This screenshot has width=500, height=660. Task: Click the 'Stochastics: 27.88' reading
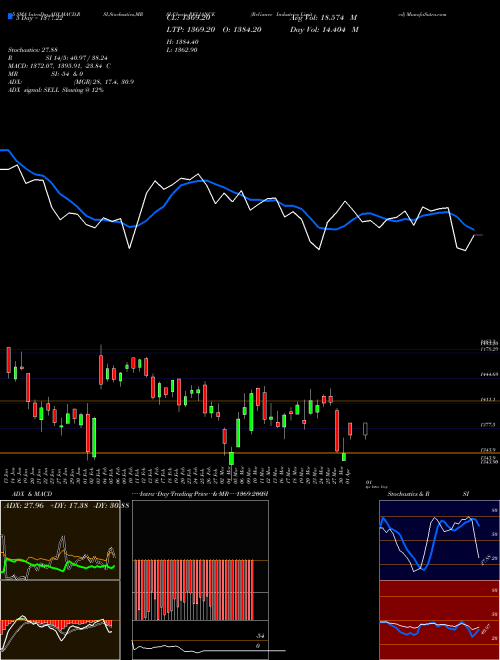(x=33, y=50)
